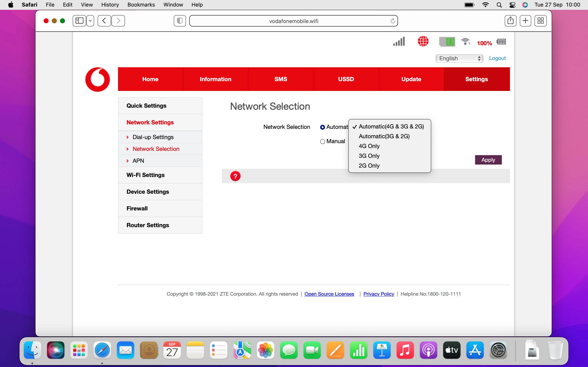
Task: Click the Apply button
Action: (488, 160)
